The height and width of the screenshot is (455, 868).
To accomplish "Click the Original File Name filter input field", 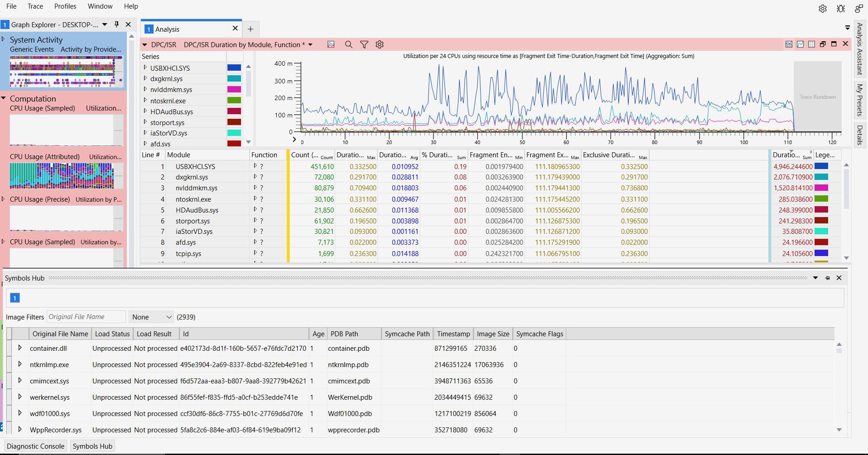I will click(86, 316).
